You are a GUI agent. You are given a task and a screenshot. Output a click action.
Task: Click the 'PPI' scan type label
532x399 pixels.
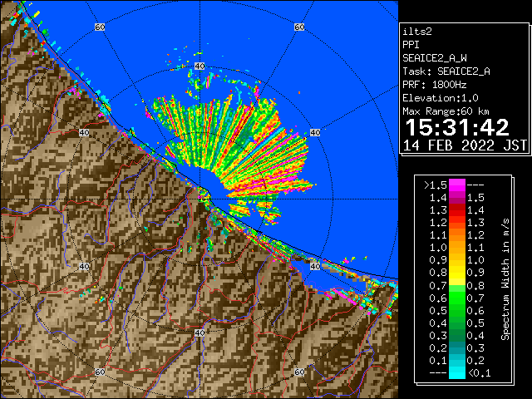[x=411, y=45]
